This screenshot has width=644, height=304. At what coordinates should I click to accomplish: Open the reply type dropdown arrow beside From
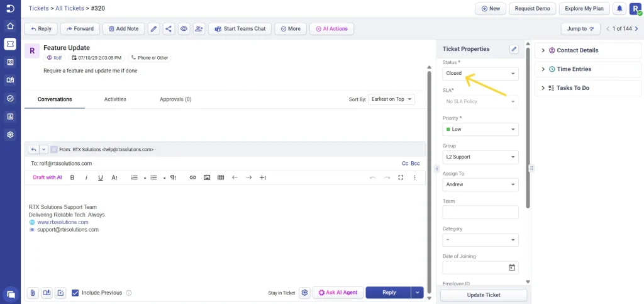coord(44,150)
